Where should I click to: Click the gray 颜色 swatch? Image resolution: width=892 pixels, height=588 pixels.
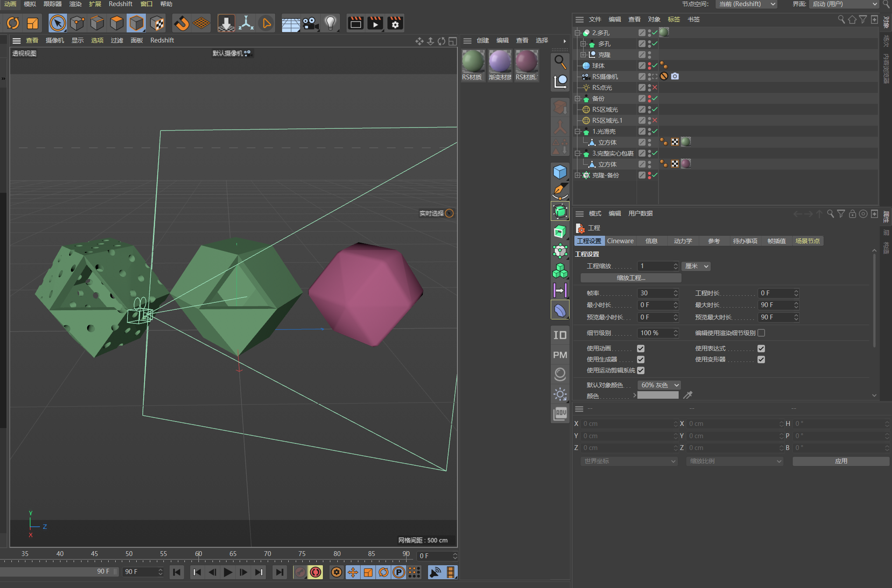pyautogui.click(x=658, y=396)
